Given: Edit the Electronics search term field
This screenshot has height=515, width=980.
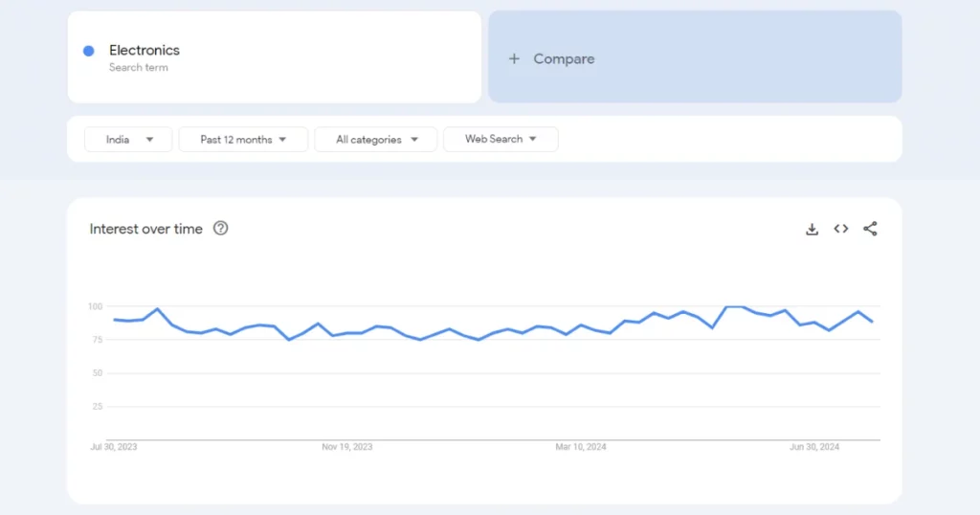Looking at the screenshot, I should point(275,56).
